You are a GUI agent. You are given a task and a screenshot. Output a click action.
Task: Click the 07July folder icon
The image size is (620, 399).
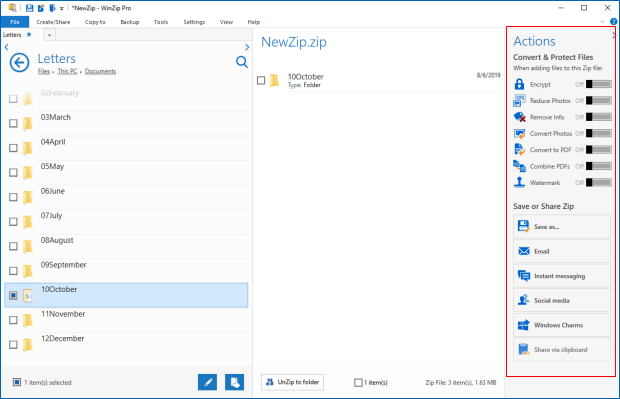28,222
